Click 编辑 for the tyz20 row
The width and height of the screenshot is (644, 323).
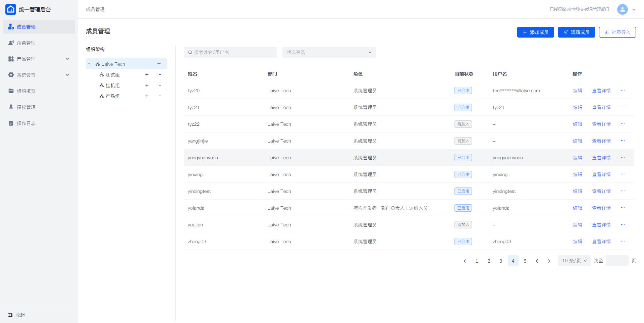point(578,91)
